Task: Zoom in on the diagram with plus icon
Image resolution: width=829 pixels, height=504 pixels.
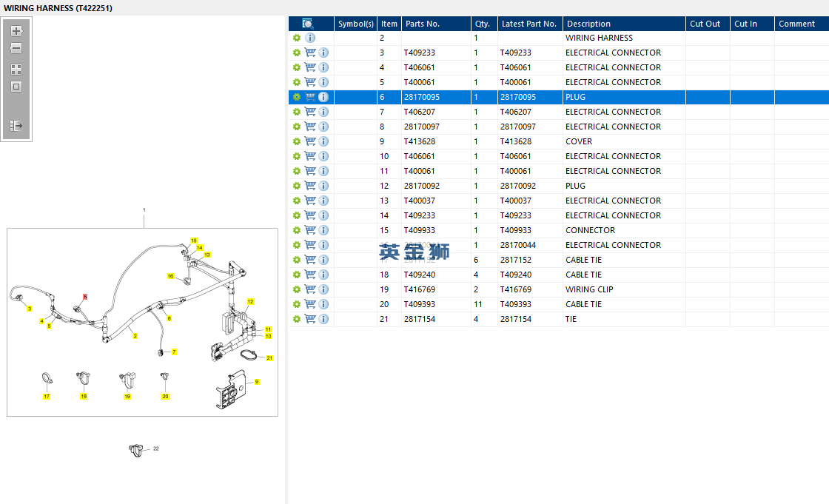Action: point(16,30)
